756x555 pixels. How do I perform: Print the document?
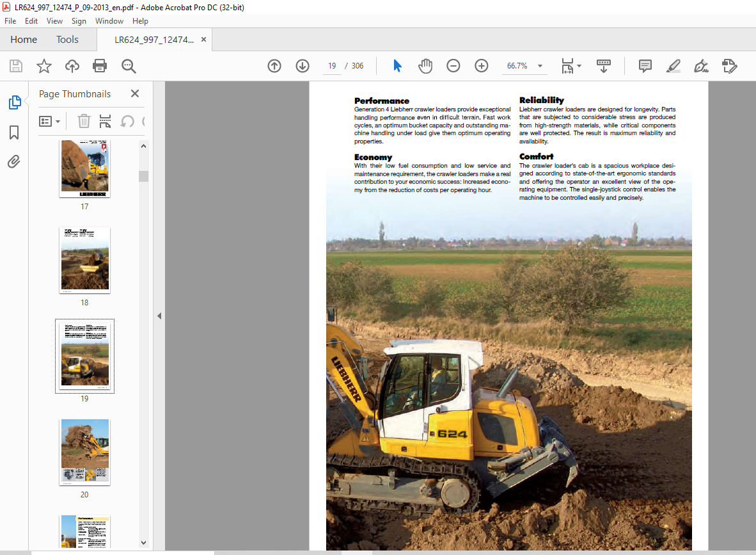[x=100, y=66]
